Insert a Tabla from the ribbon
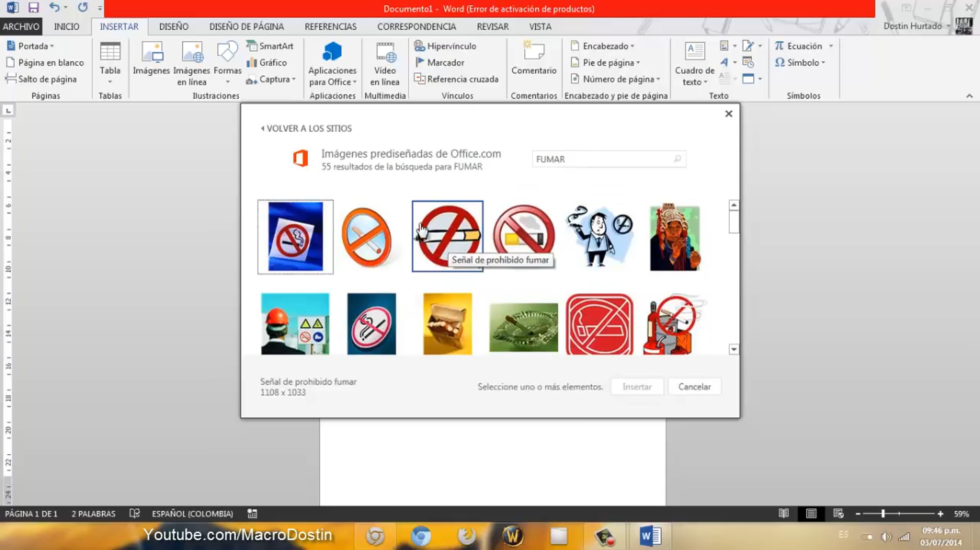Viewport: 980px width, 550px height. pos(110,63)
